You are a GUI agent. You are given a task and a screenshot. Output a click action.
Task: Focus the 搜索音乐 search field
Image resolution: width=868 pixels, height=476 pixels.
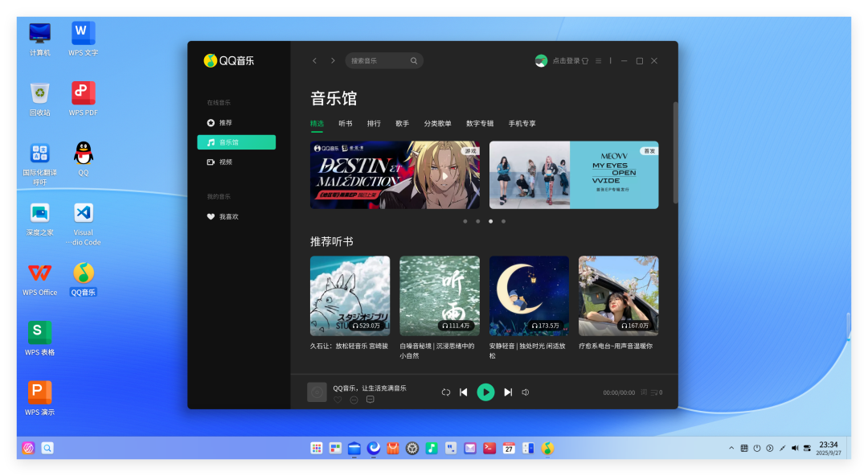(x=384, y=61)
